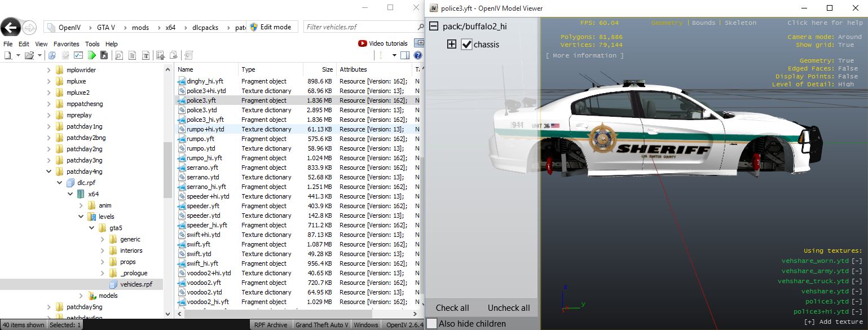
Task: Click the Check all button
Action: click(452, 307)
